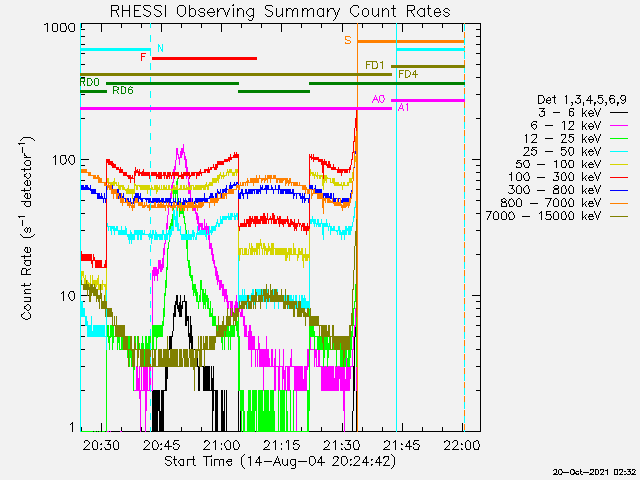Click the '21:30' x-axis tick label
The height and width of the screenshot is (480, 640).
coord(342,445)
